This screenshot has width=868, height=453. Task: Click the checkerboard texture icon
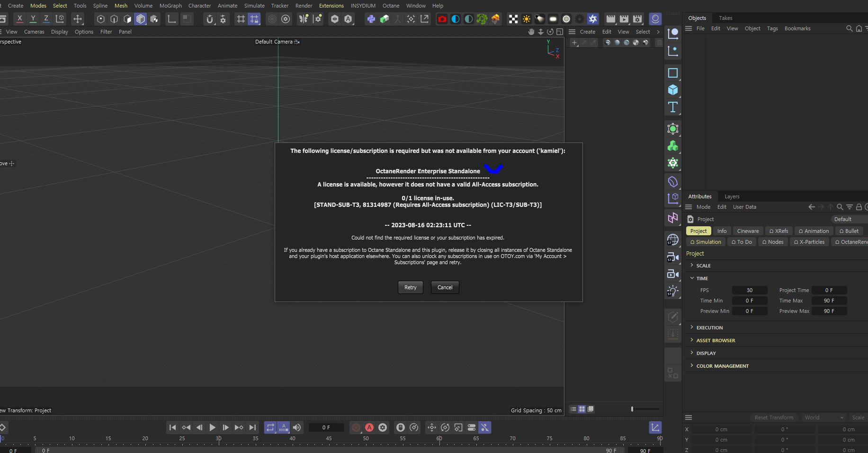(513, 19)
